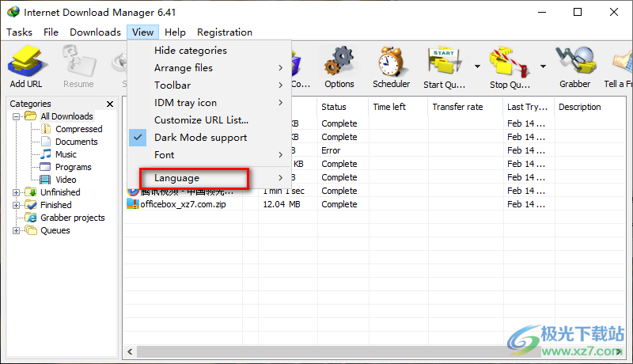
Task: Open the Help menu
Action: click(x=175, y=32)
